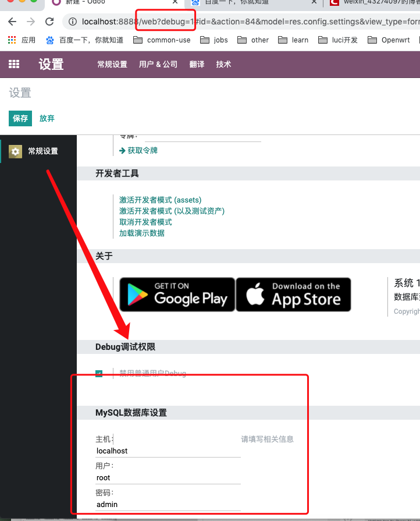This screenshot has width=420, height=521.
Task: Click the Get it on Google Play badge
Action: point(177,295)
